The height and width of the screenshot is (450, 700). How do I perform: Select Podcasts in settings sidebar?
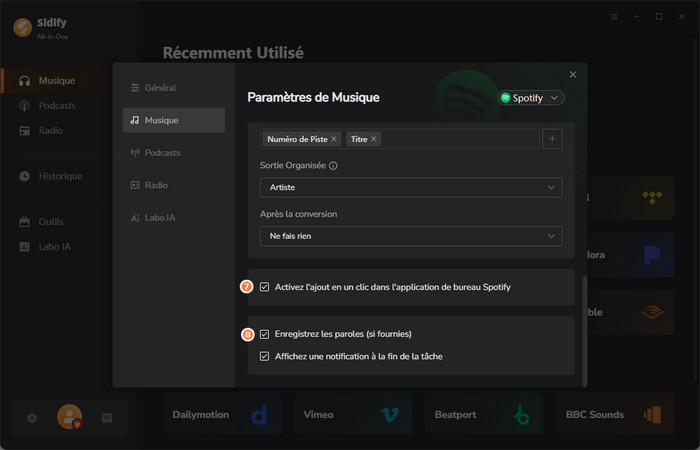click(x=162, y=153)
